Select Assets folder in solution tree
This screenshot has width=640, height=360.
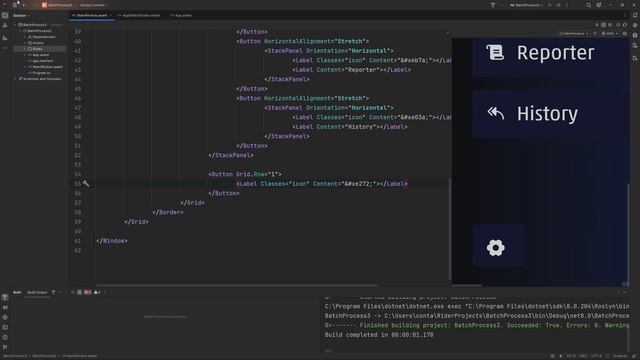pos(38,43)
